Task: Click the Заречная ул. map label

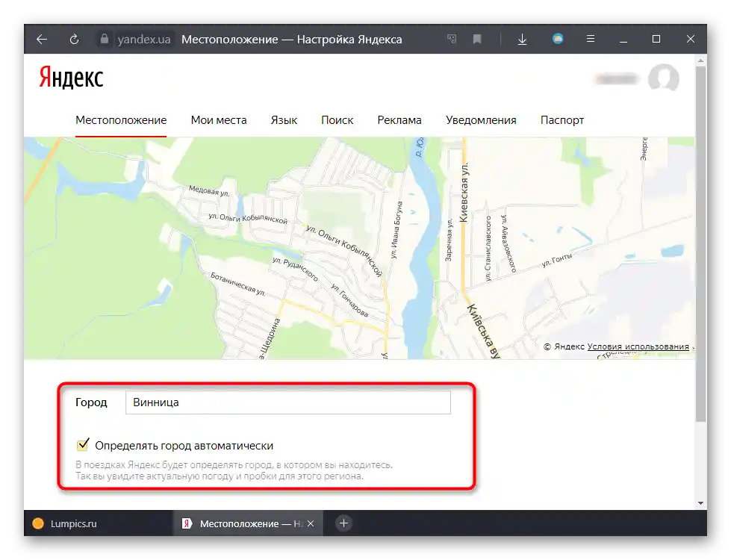Action: tap(449, 240)
